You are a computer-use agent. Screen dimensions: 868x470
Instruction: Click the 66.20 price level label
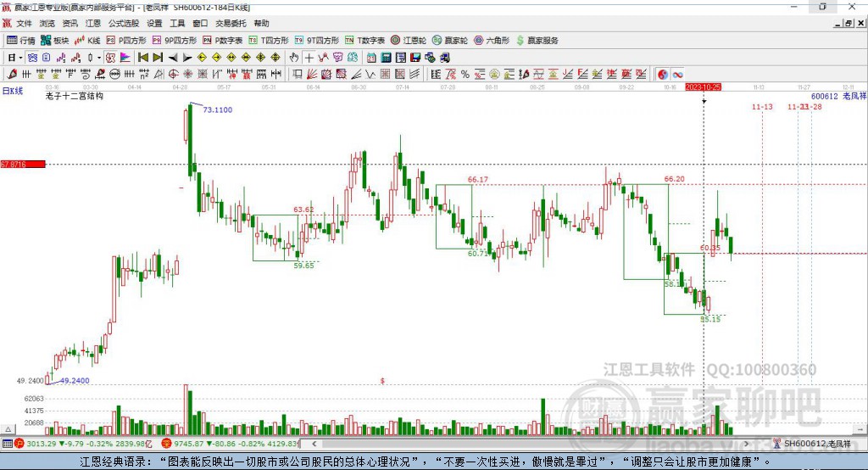pyautogui.click(x=674, y=179)
